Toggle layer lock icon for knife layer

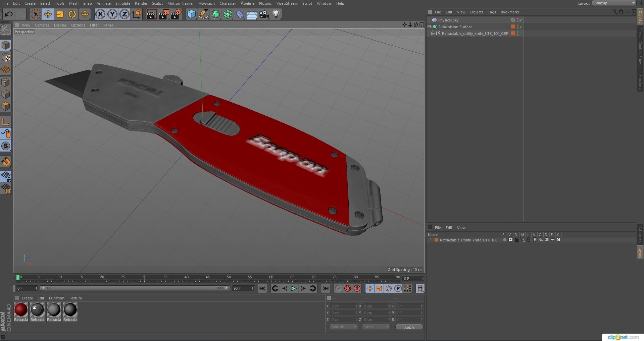pyautogui.click(x=528, y=240)
